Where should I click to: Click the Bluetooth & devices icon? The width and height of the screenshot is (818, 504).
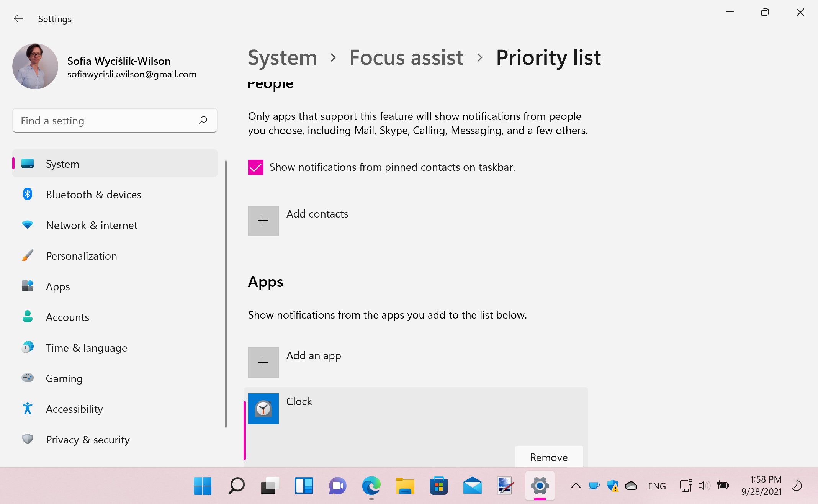27,194
